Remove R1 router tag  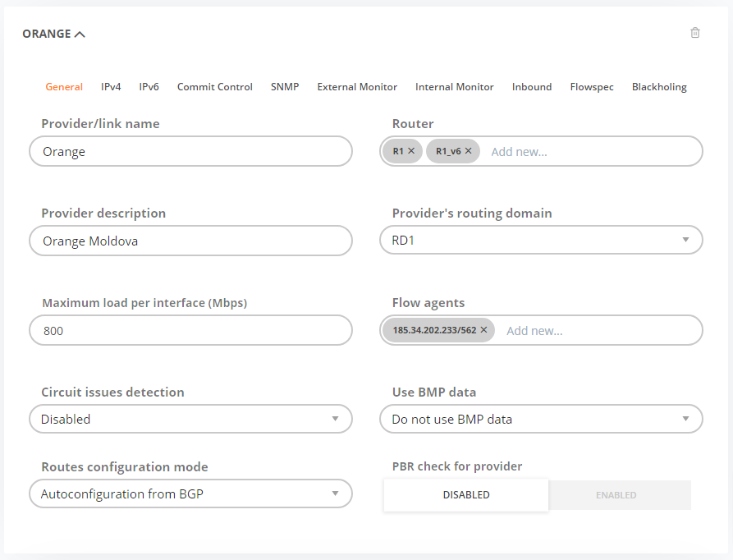[x=411, y=151]
